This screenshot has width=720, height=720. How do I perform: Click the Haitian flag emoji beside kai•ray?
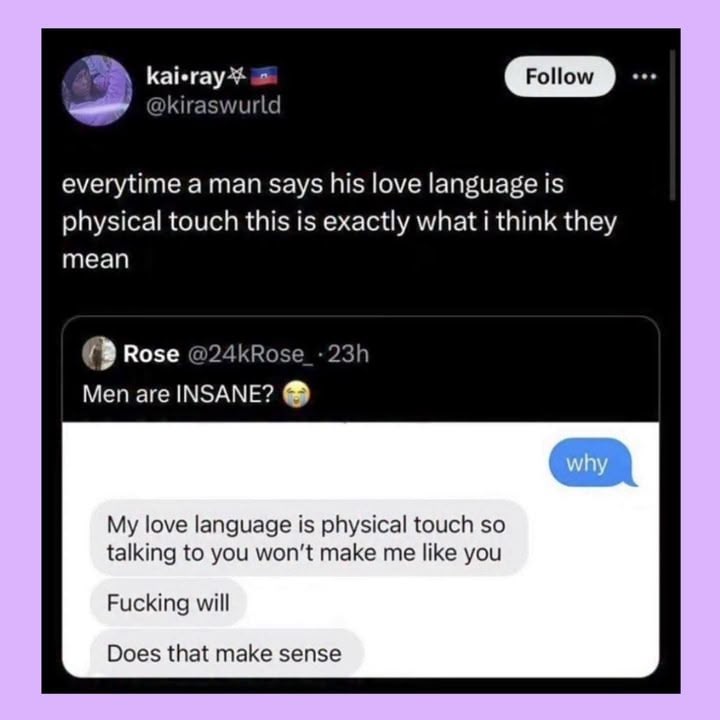pos(264,76)
